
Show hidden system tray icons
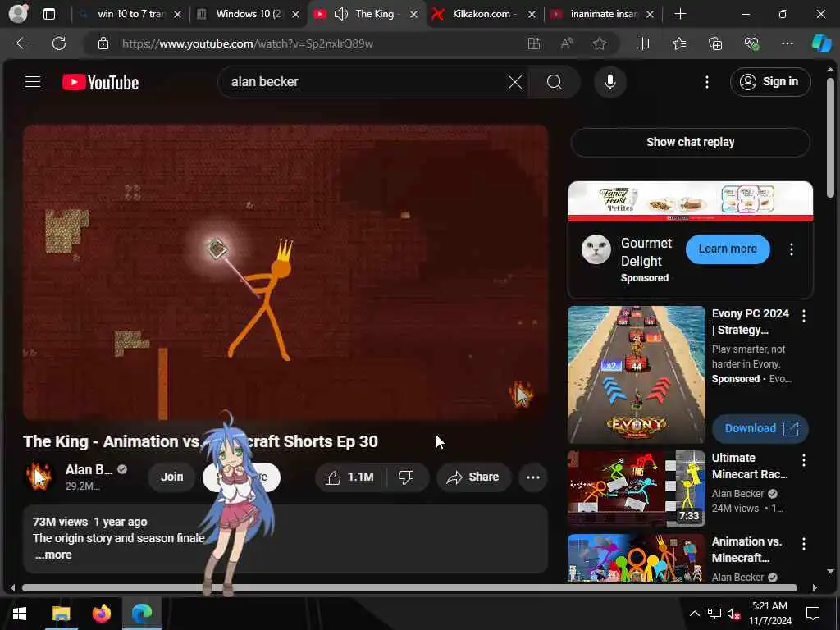click(694, 614)
